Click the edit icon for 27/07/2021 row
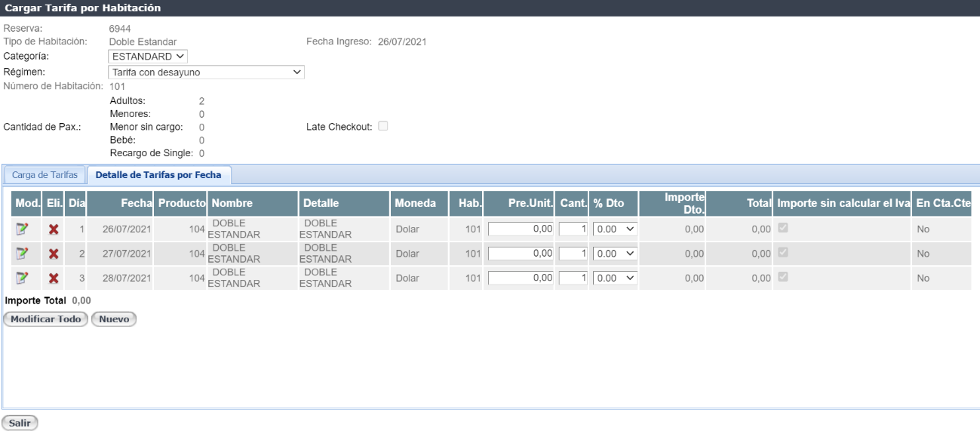The height and width of the screenshot is (434, 980). click(x=23, y=254)
